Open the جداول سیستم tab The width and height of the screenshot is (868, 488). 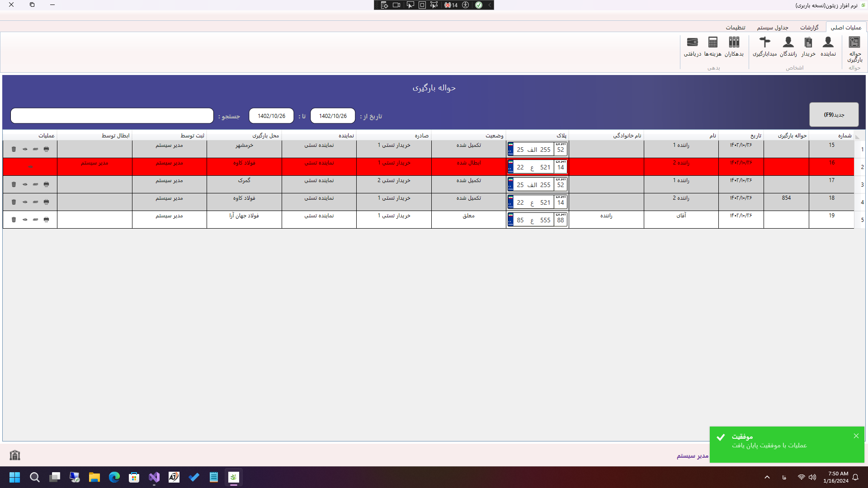coord(773,28)
